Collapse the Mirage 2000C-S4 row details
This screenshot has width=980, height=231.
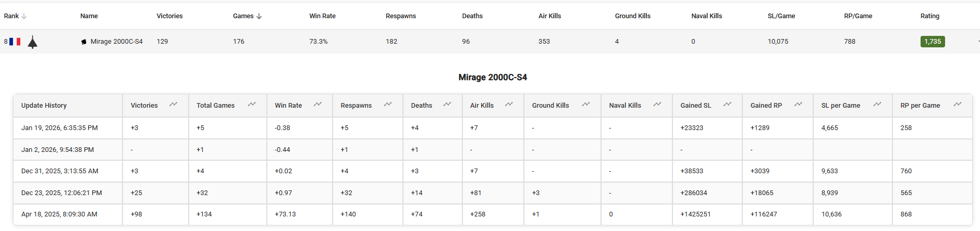coord(978,42)
